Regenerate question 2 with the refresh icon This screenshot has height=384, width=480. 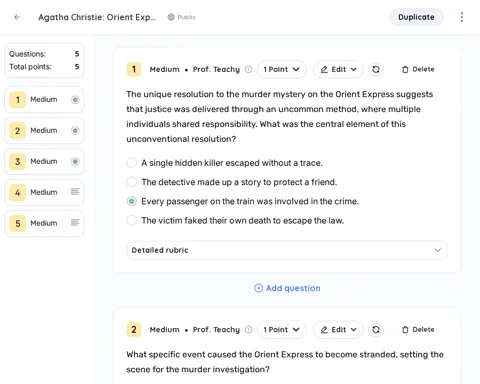click(376, 330)
